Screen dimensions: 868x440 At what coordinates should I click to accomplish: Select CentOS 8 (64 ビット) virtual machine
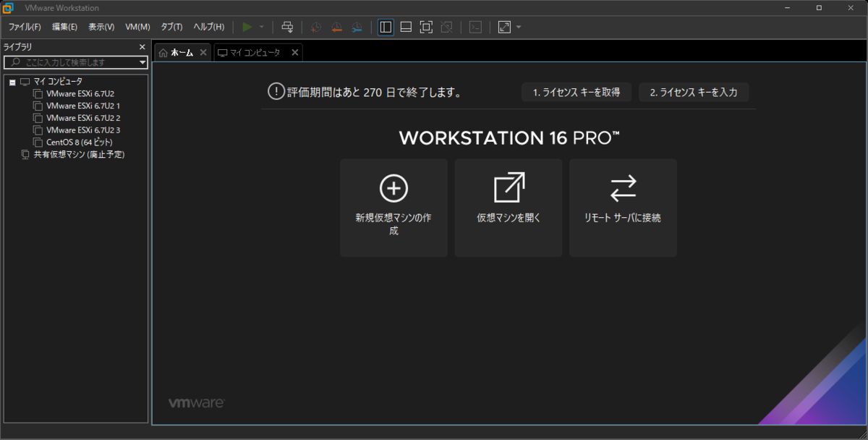tap(80, 143)
